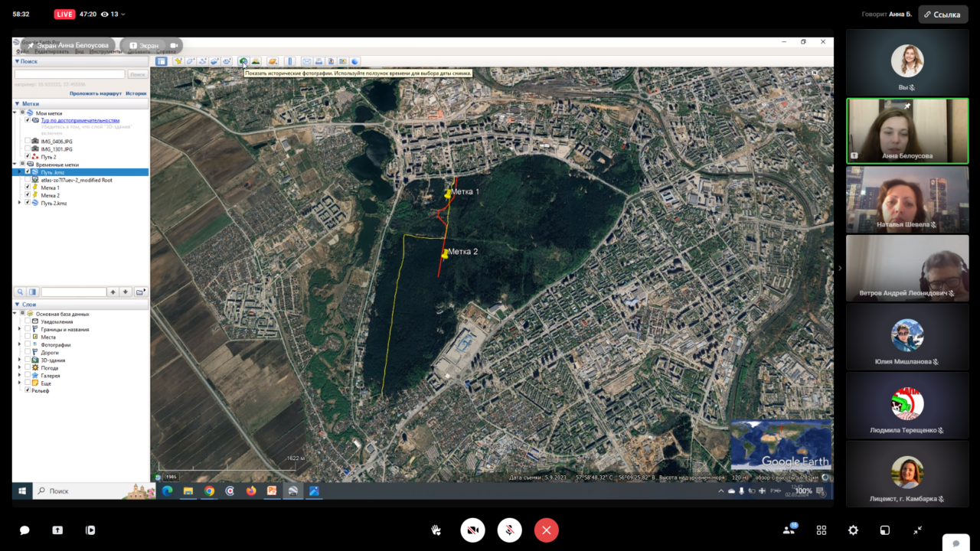This screenshot has width=980, height=551.
Task: Move the selected item up with arrow
Action: click(113, 292)
